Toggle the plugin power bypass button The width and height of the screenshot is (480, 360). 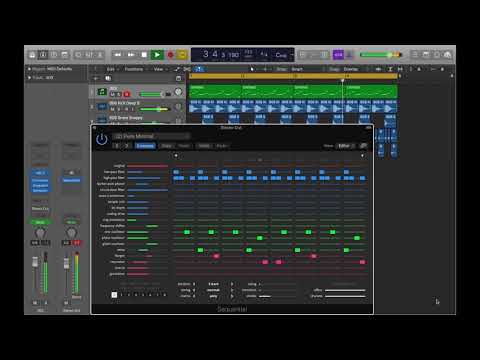[102, 139]
